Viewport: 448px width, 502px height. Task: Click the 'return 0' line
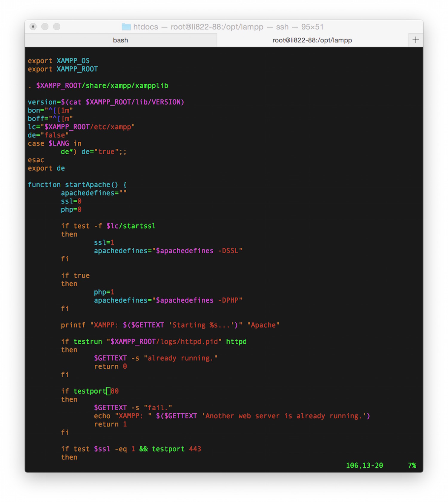pos(110,367)
